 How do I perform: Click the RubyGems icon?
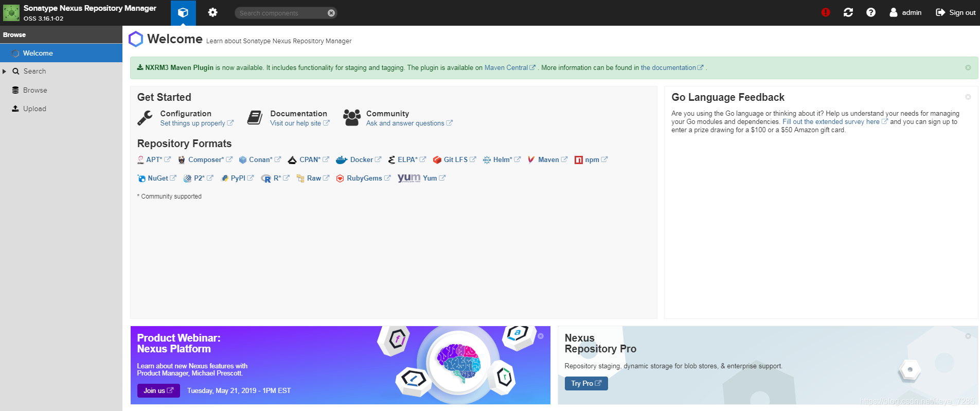click(340, 178)
